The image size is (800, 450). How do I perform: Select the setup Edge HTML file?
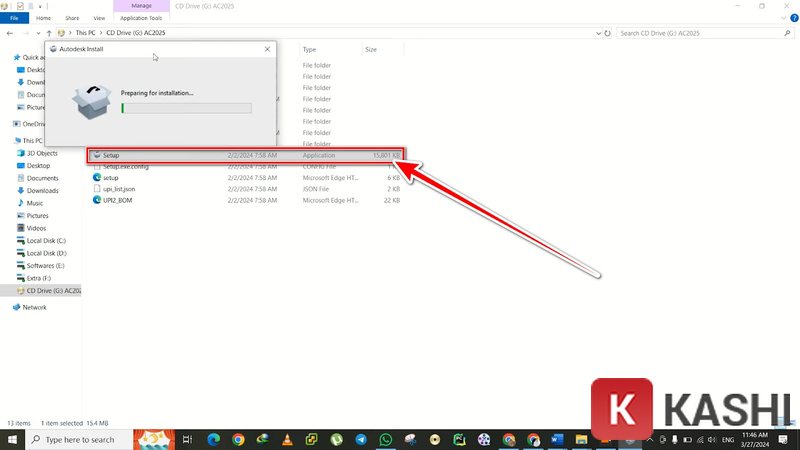click(246, 178)
